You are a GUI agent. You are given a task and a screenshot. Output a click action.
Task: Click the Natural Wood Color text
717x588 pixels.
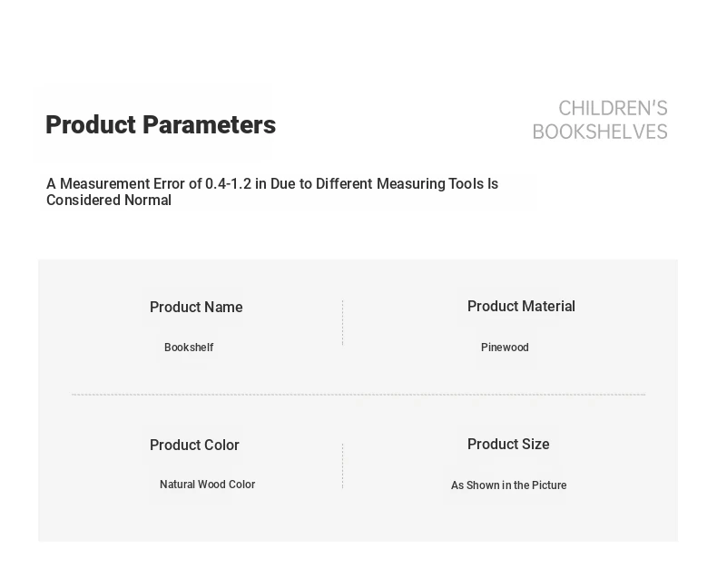tap(207, 485)
